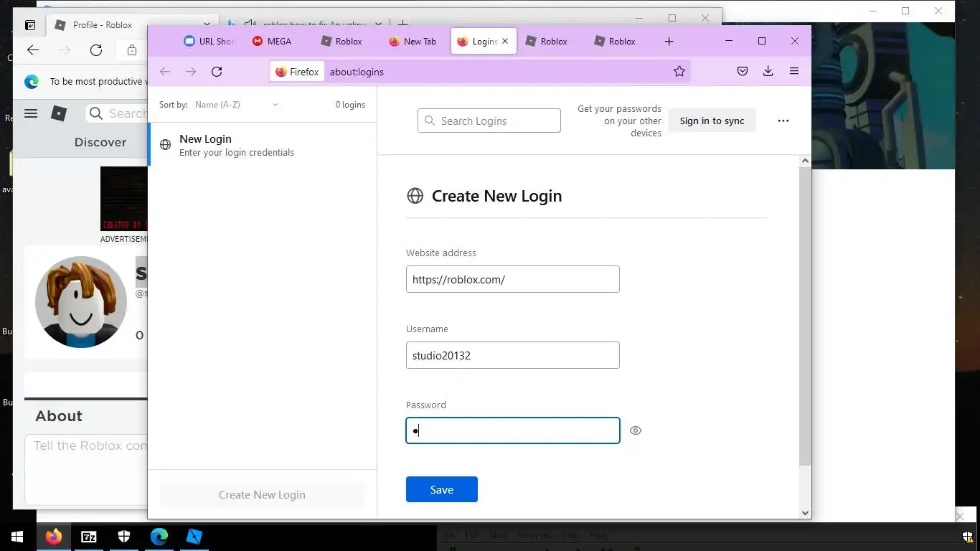The width and height of the screenshot is (980, 551).
Task: Click the scrollbar up arrow in logins pane
Action: 805,161
